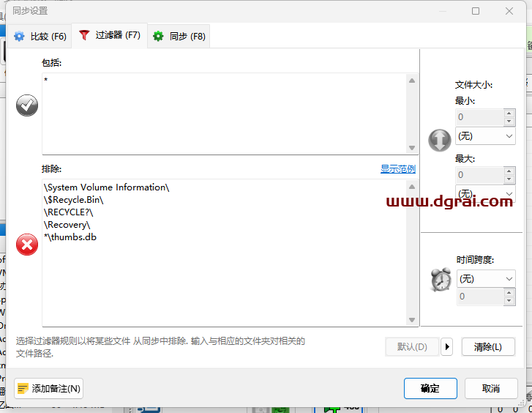
Task: Click the 最小 file size value field
Action: (479, 117)
